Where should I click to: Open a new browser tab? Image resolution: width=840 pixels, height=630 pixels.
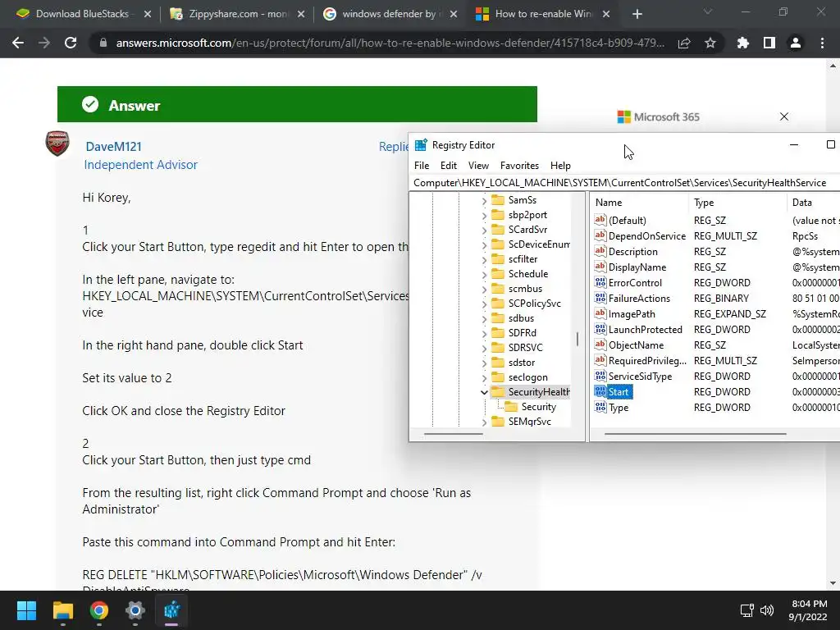637,14
